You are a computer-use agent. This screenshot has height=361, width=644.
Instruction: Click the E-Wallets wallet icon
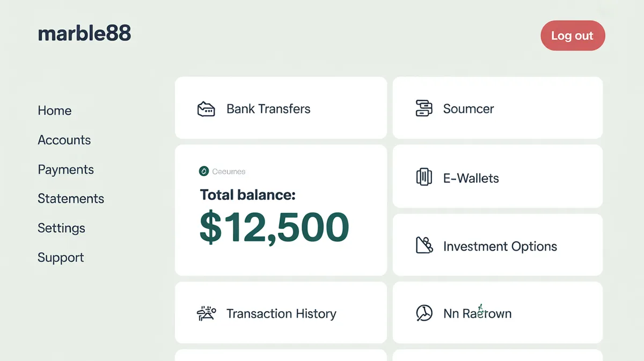click(424, 178)
